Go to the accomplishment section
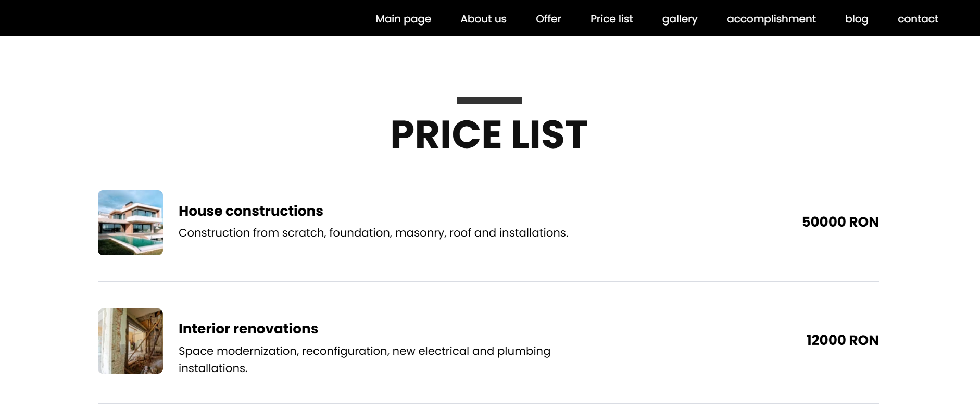The height and width of the screenshot is (420, 980). point(771,19)
